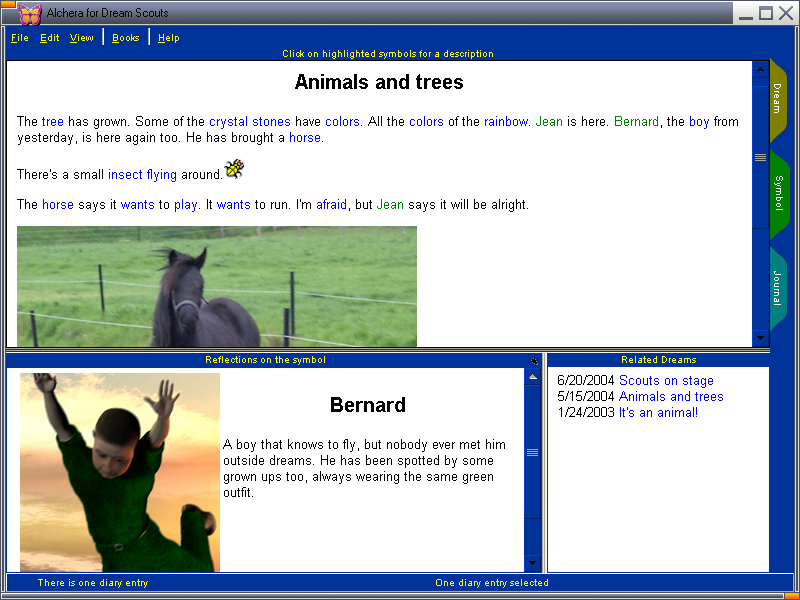Click the 'play' symbol link
800x600 pixels.
pyautogui.click(x=185, y=205)
